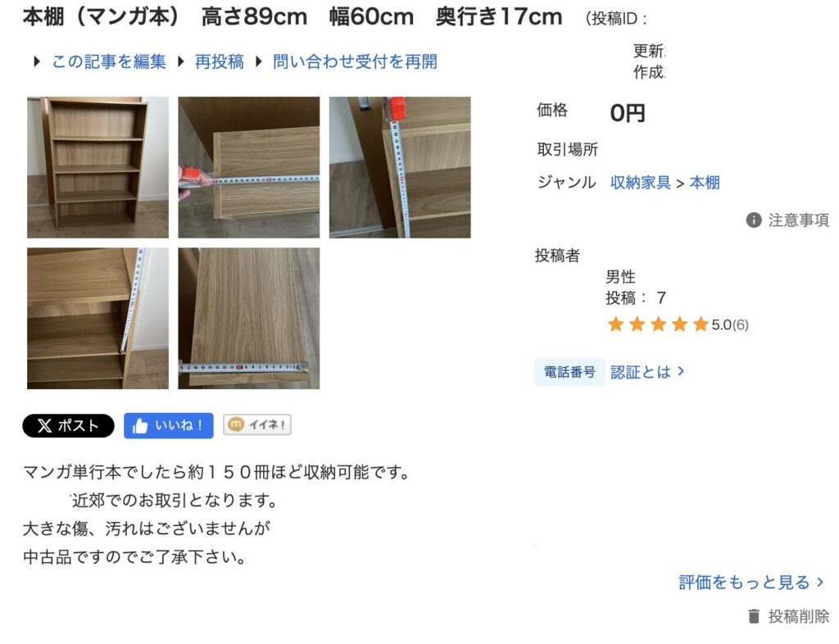Click the Facebook いいね! thumbs-up button
Image resolution: width=839 pixels, height=644 pixels.
tap(169, 426)
